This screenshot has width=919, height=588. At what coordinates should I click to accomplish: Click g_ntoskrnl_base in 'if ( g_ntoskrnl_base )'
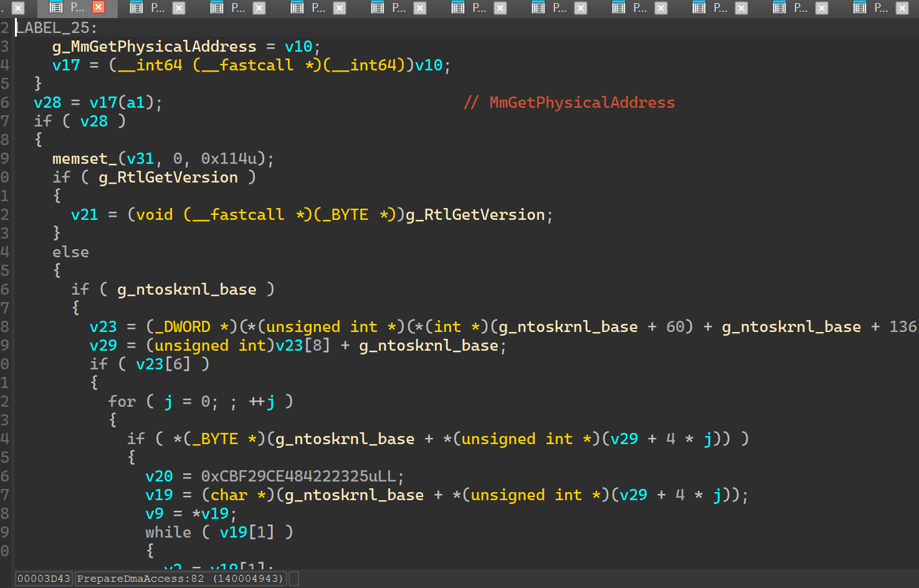pyautogui.click(x=187, y=290)
